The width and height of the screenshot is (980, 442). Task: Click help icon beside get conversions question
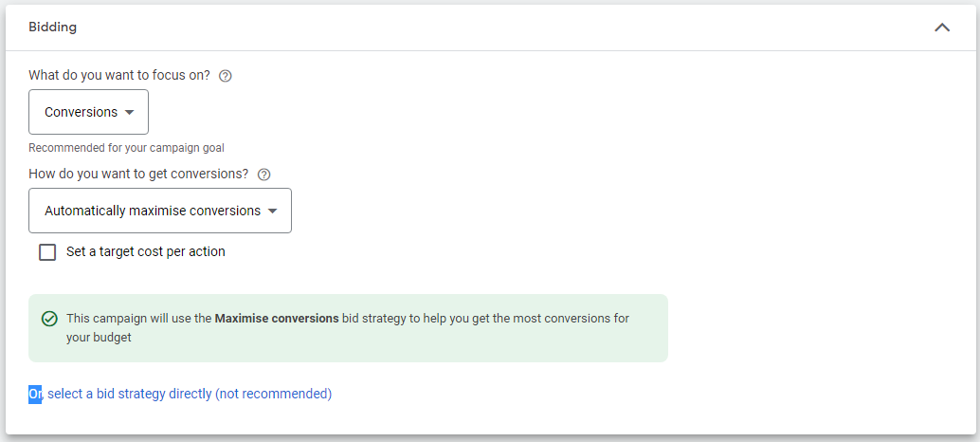pos(264,175)
